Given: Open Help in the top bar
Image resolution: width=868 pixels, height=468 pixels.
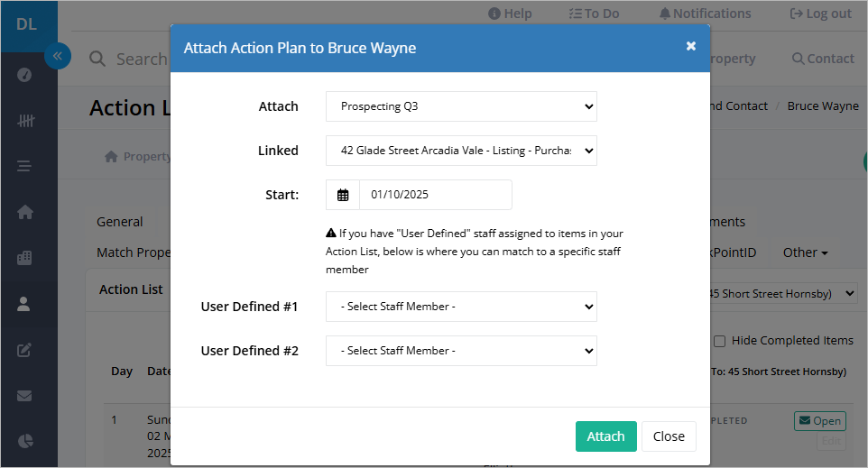Looking at the screenshot, I should tap(510, 14).
